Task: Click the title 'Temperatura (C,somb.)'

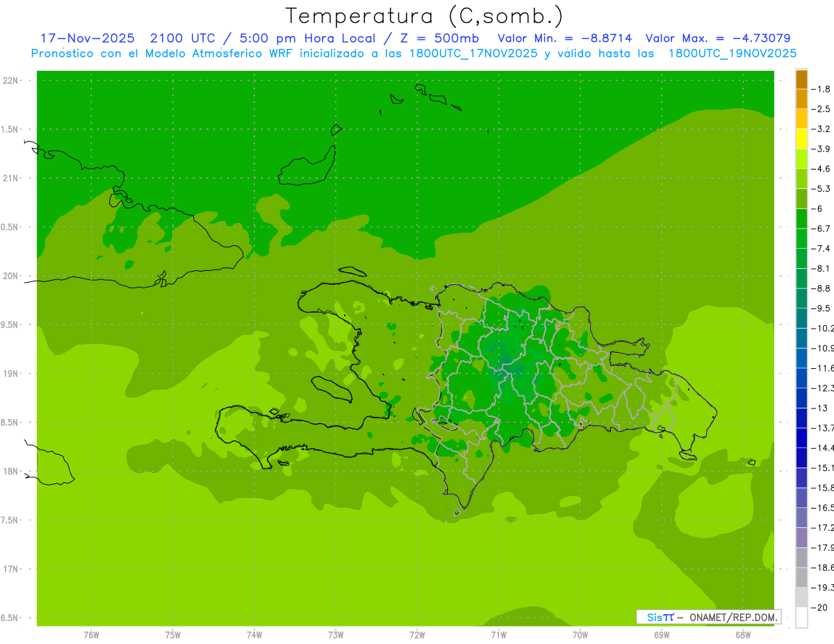Action: [x=424, y=16]
